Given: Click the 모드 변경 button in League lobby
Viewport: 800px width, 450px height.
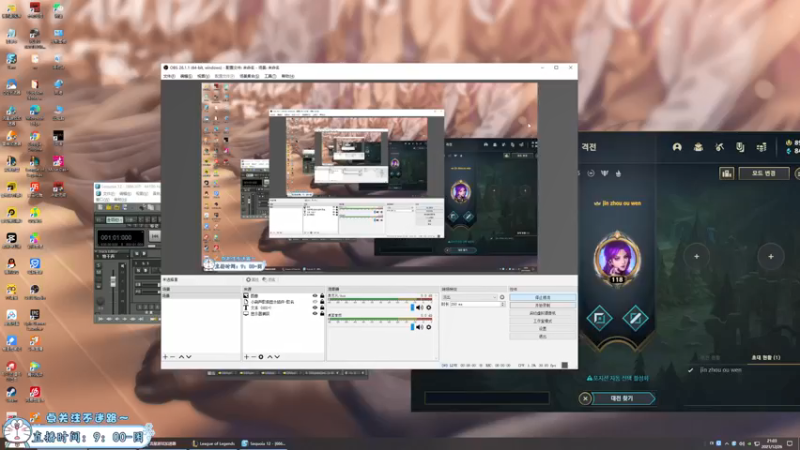Looking at the screenshot, I should click(764, 173).
